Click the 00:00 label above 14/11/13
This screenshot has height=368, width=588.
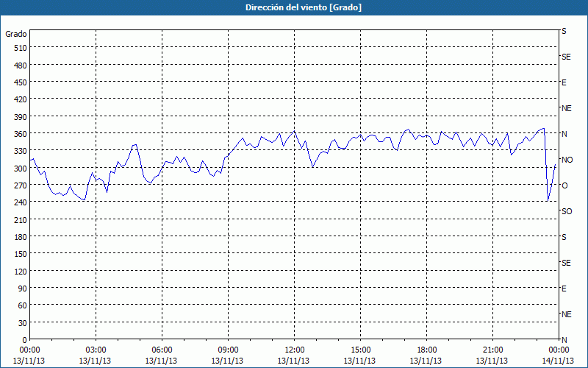pyautogui.click(x=559, y=350)
